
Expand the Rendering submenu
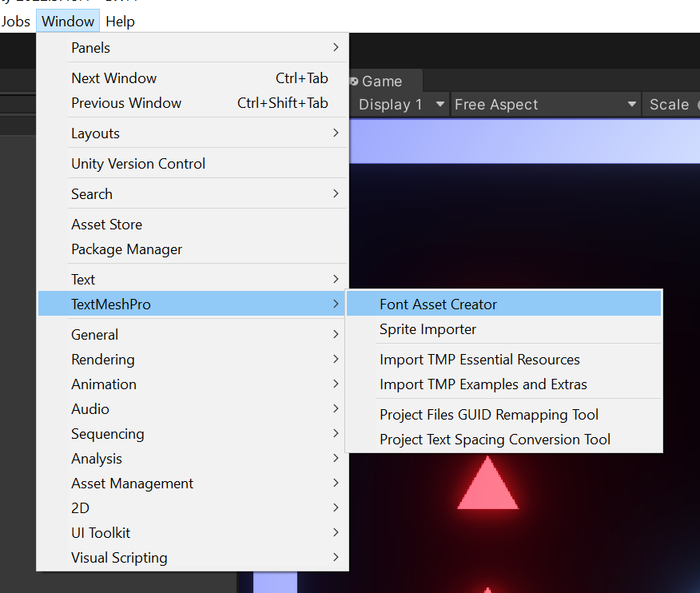(192, 360)
